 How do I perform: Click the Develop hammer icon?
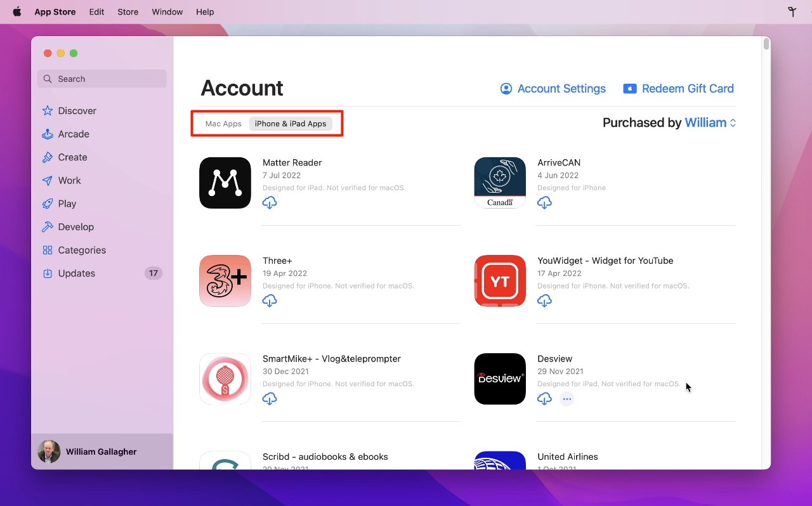[48, 227]
